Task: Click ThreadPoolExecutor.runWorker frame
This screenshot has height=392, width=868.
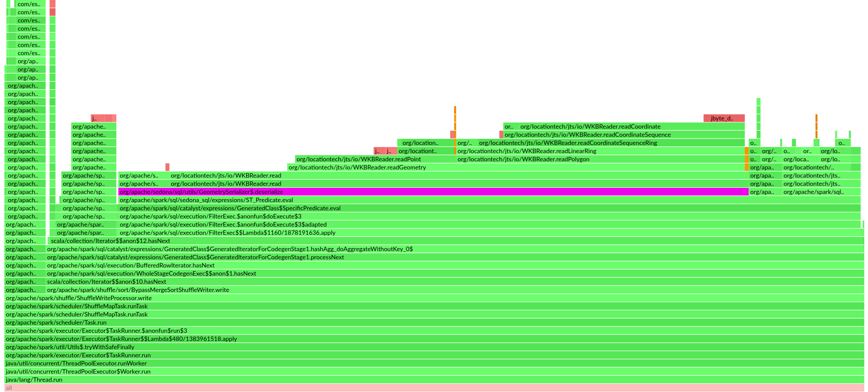Action: 434,363
